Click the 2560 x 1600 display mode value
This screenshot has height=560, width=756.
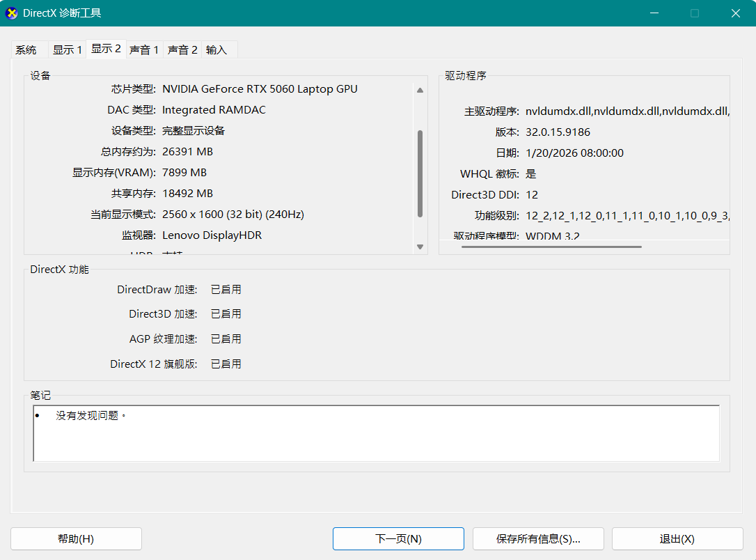[233, 214]
